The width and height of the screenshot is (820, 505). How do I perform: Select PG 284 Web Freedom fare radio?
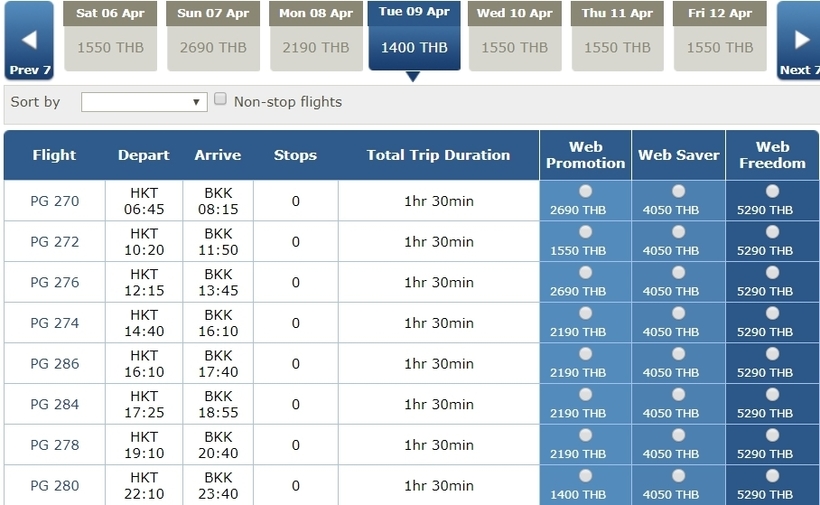(x=772, y=394)
